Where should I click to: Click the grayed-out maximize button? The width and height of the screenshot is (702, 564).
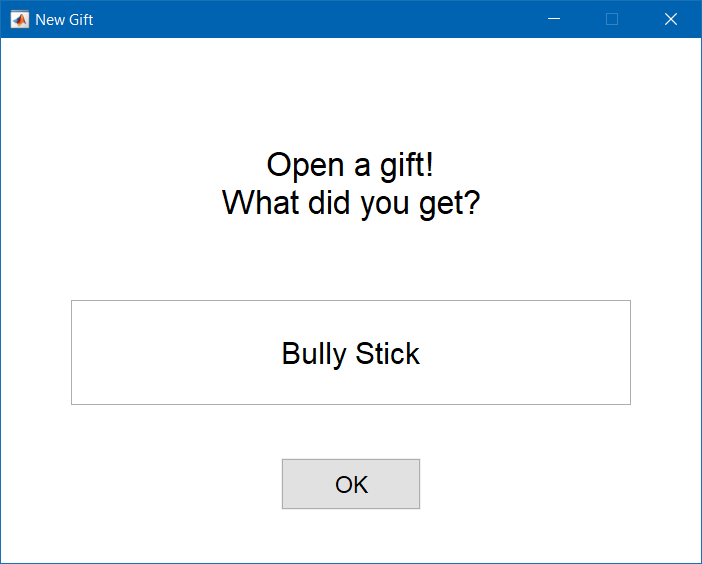[612, 19]
